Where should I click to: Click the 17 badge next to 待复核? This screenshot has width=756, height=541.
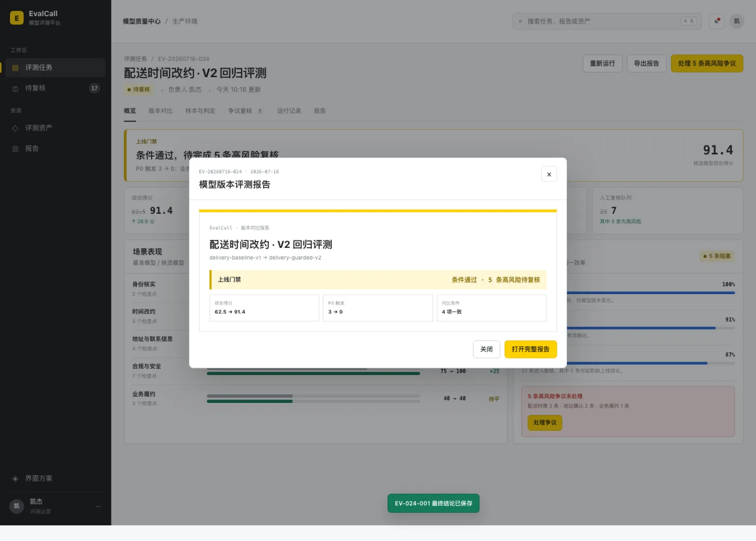point(94,88)
